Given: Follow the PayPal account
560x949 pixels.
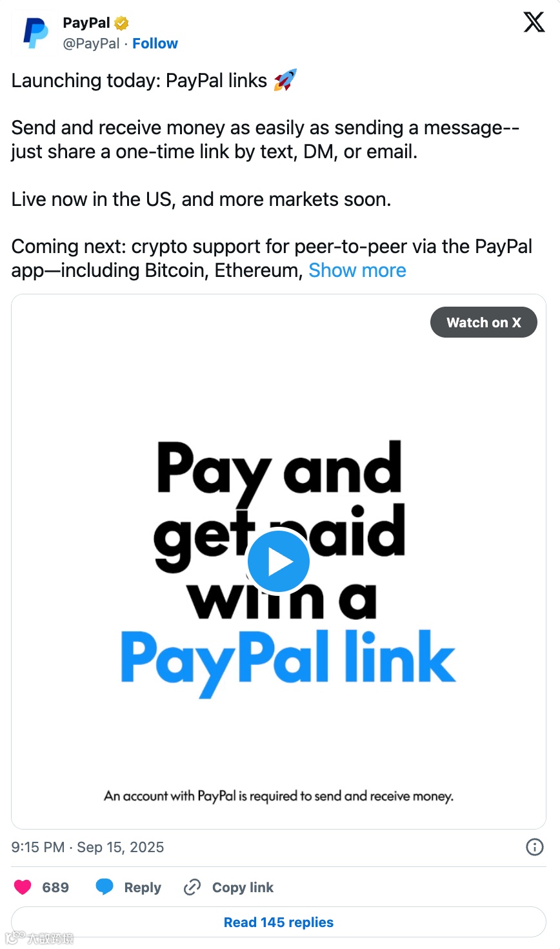Looking at the screenshot, I should pos(155,43).
